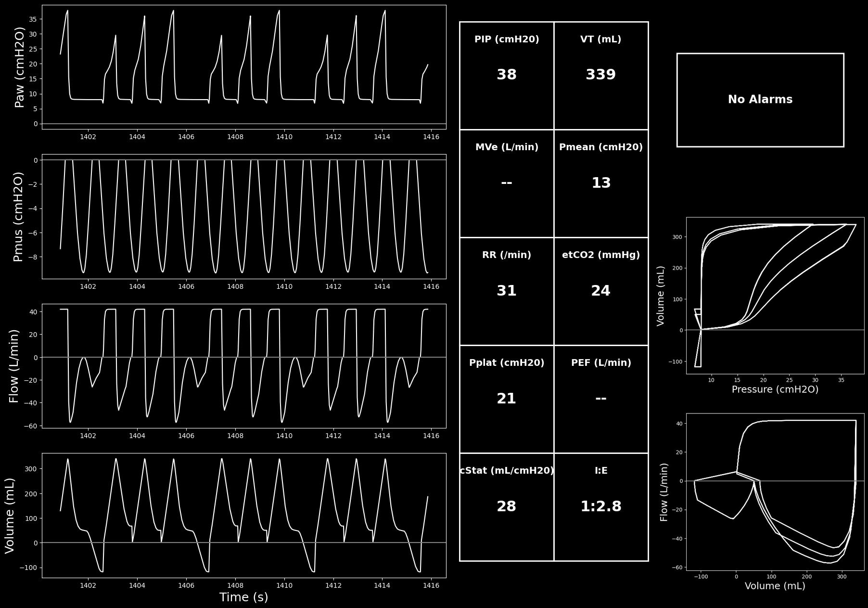Select the cStat value 28

point(506,506)
